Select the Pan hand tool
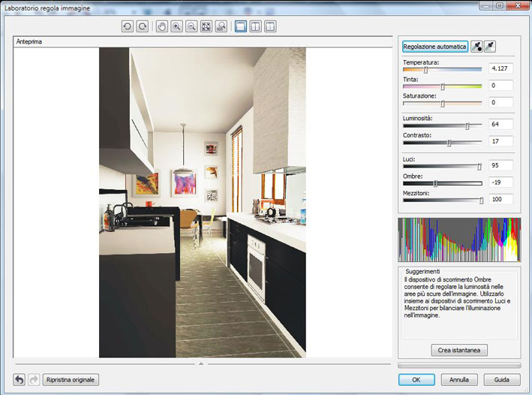Screen dimensions: 532x395 162,26
